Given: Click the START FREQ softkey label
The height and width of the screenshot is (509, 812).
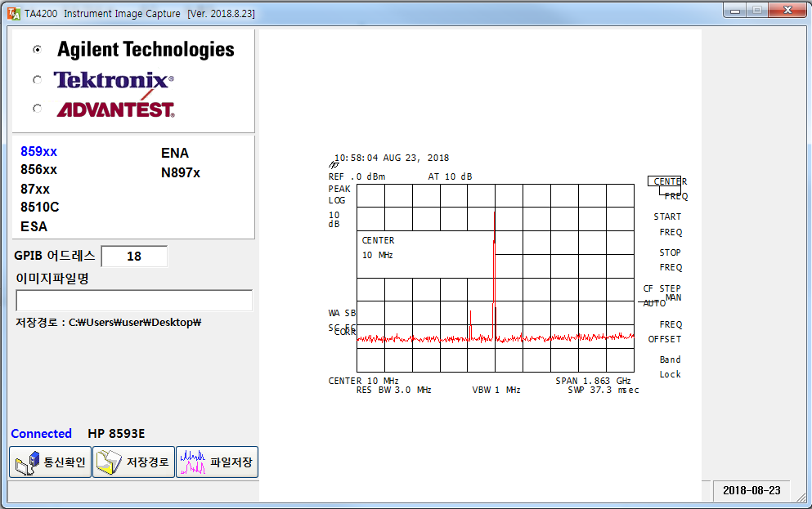Looking at the screenshot, I should point(668,225).
